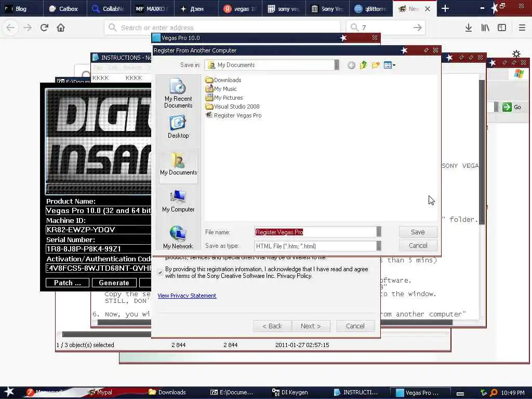Reload the browser page
The height and width of the screenshot is (399, 532).
tap(45, 28)
